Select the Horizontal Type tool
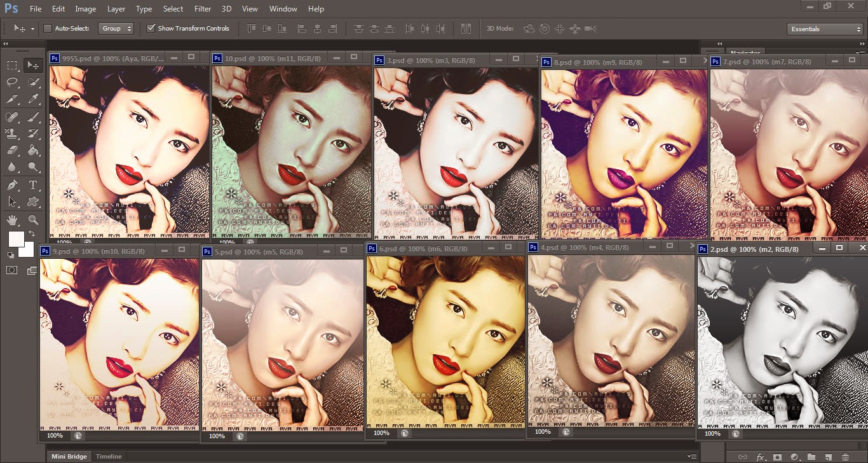868x463 pixels. pos(33,185)
